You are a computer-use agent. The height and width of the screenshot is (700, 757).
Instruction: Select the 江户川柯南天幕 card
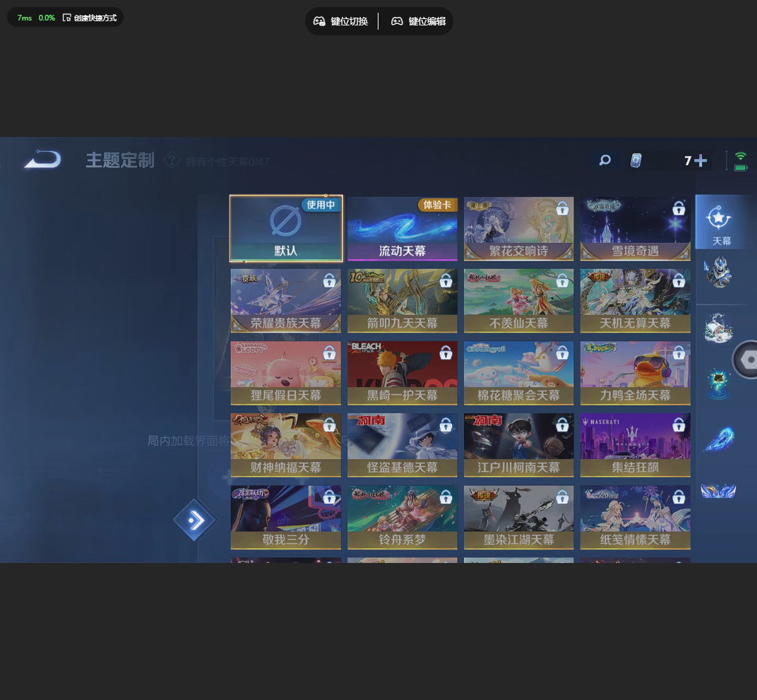tap(518, 445)
